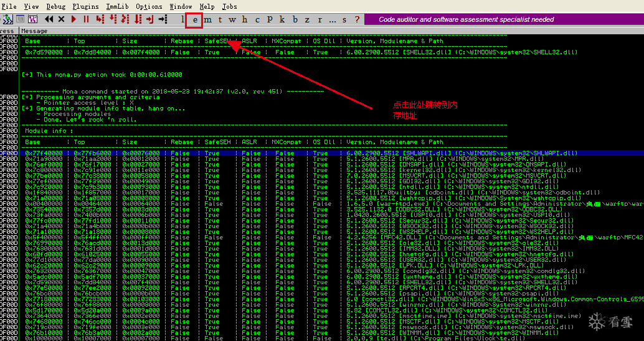This screenshot has height=341, width=644.
Task: Click the third toolbar icon, the purple graph
Action: click(32, 19)
